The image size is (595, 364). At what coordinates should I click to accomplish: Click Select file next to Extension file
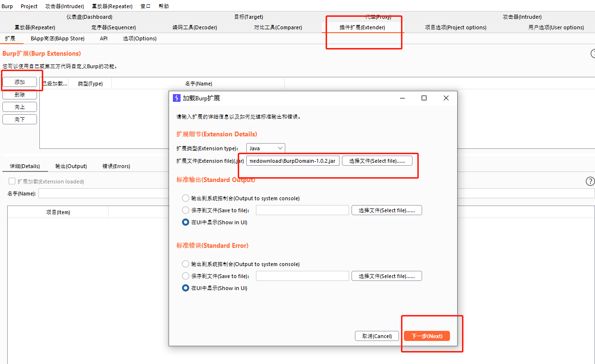click(377, 161)
